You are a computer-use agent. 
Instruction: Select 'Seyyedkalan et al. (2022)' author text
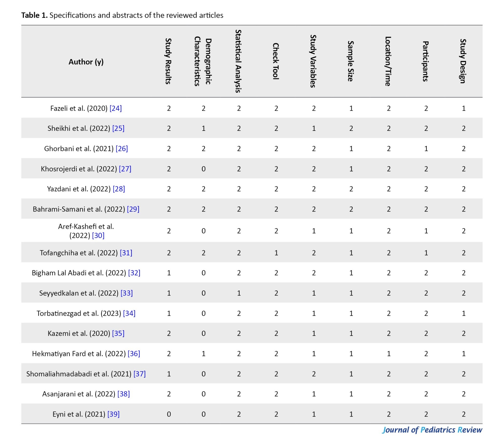pos(79,293)
